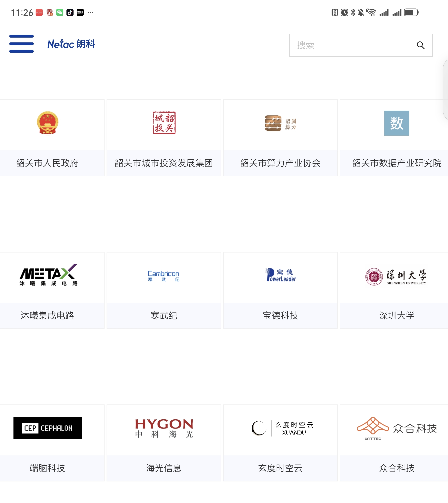Screen dimensions: 448x503
Task: Open the 海光信息 text label
Action: [164, 468]
